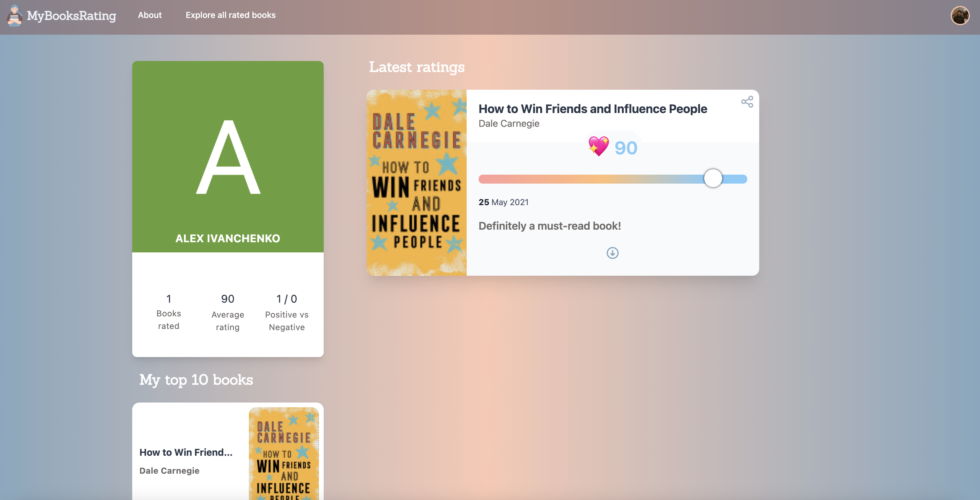The image size is (980, 500).
Task: Click the green letter A profile avatar
Action: click(227, 157)
